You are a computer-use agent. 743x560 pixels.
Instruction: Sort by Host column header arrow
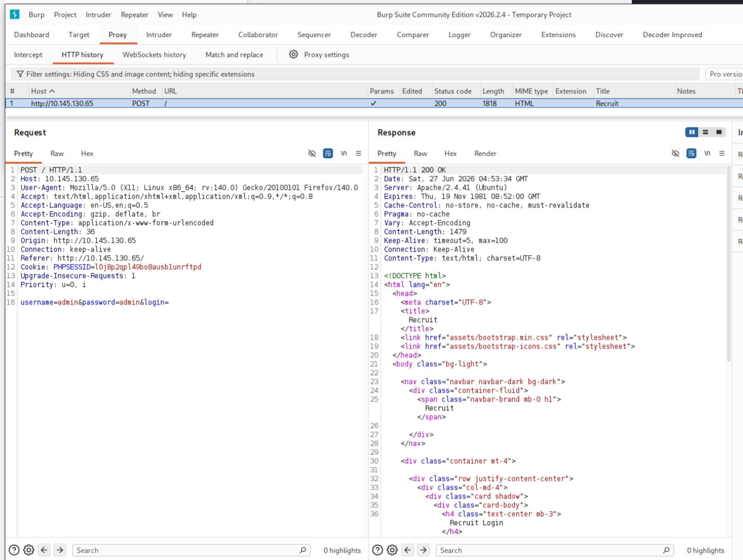tap(52, 91)
